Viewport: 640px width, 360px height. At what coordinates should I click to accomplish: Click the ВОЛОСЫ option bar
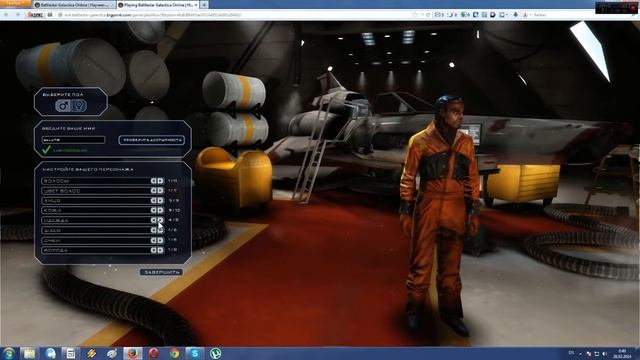coord(103,181)
